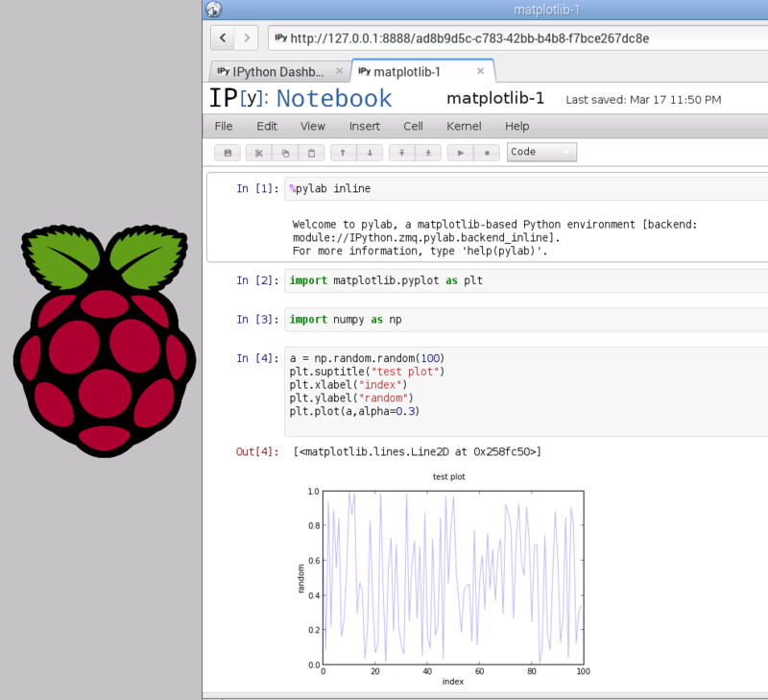Cut the selected cell with scissors icon
This screenshot has height=700, width=768.
258,153
